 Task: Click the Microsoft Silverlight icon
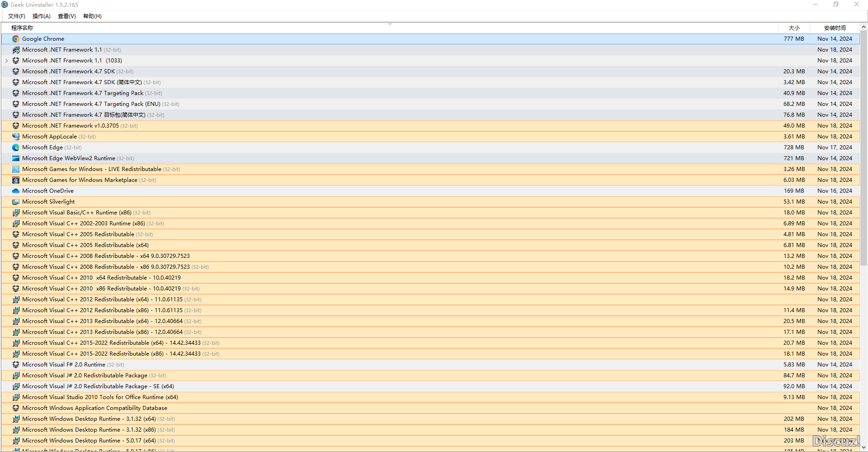(16, 201)
